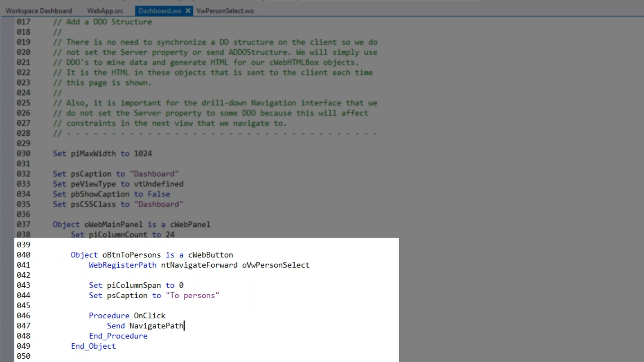Screen dimensions: 644x362
Task: Click the WebRegisterPath keyword
Action: pyautogui.click(x=122, y=265)
